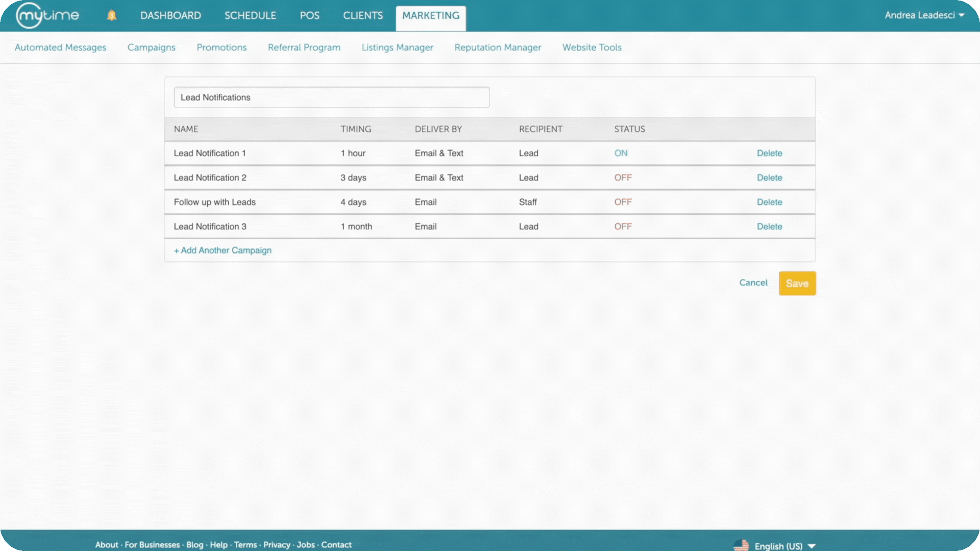Open the Contact footer link
The width and height of the screenshot is (980, 551).
coord(336,545)
